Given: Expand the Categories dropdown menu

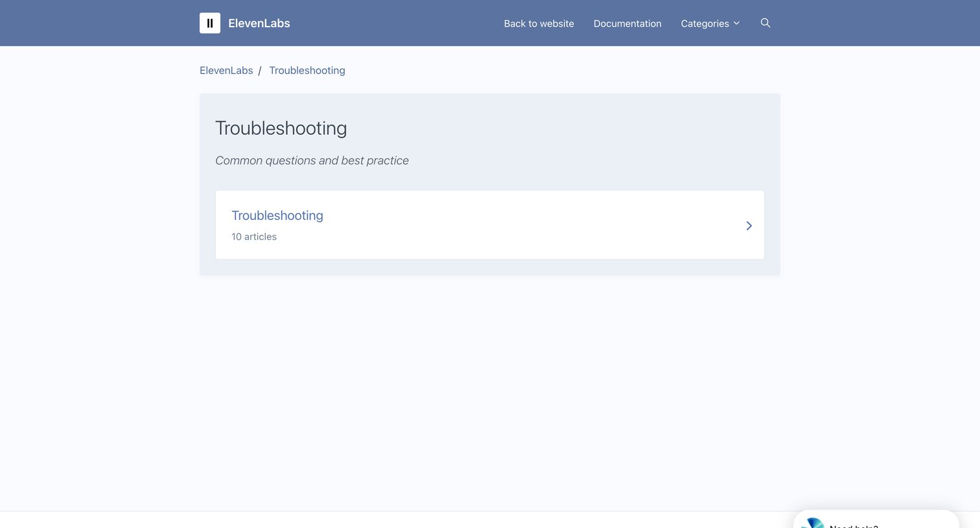Looking at the screenshot, I should click(710, 23).
